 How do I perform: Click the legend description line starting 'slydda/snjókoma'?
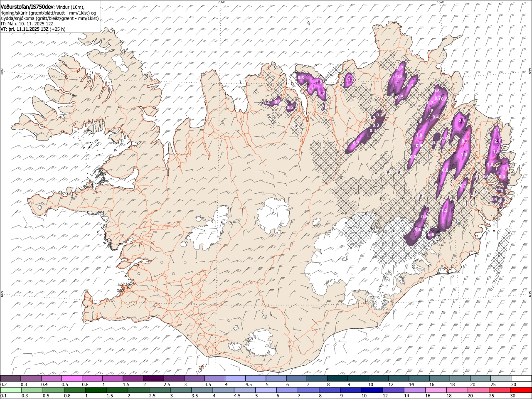pyautogui.click(x=49, y=18)
